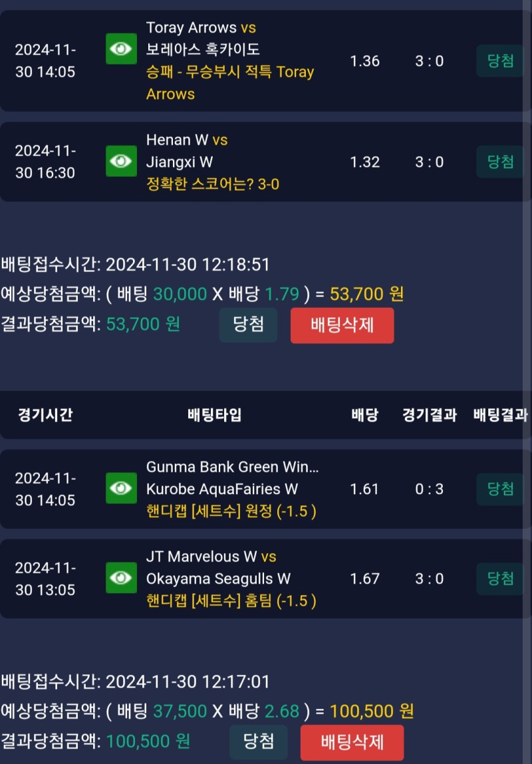Open the Toray Arrows vs 보레아스 홋카이도 match text
Image resolution: width=532 pixels, height=764 pixels.
pos(201,39)
